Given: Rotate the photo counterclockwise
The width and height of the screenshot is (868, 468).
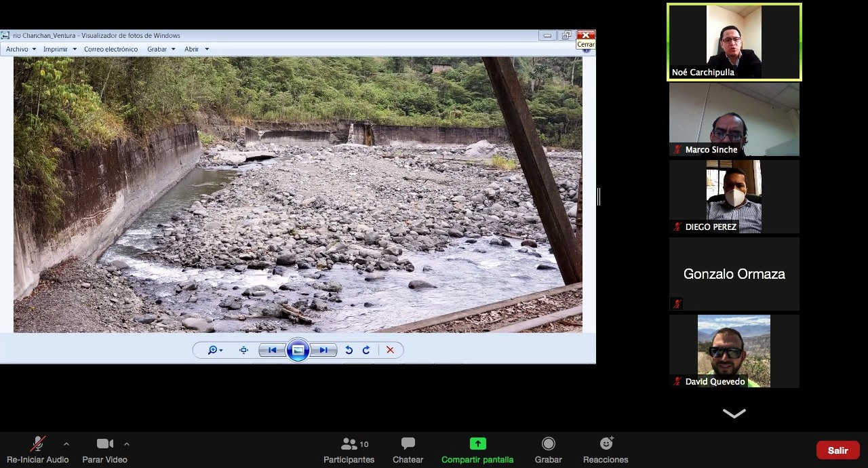Looking at the screenshot, I should [x=349, y=350].
